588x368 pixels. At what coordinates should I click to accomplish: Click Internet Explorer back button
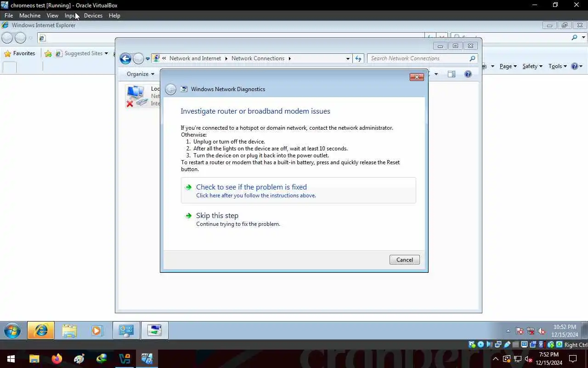7,38
